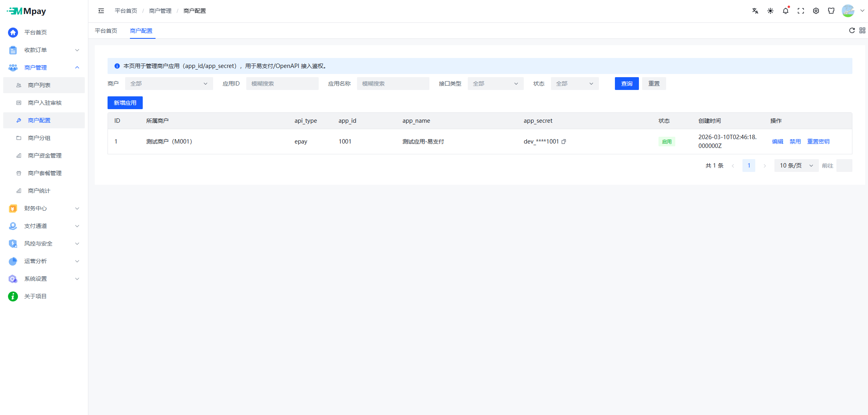Open the settings gear icon
The image size is (868, 415).
pyautogui.click(x=816, y=11)
